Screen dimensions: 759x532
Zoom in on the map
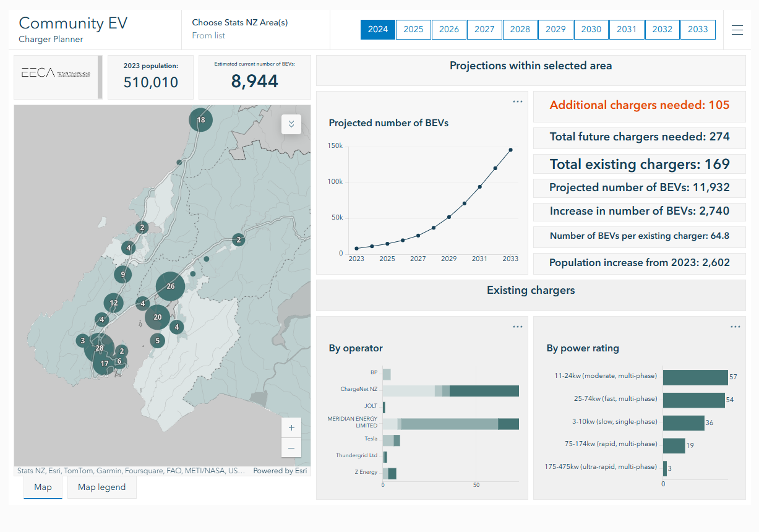291,428
